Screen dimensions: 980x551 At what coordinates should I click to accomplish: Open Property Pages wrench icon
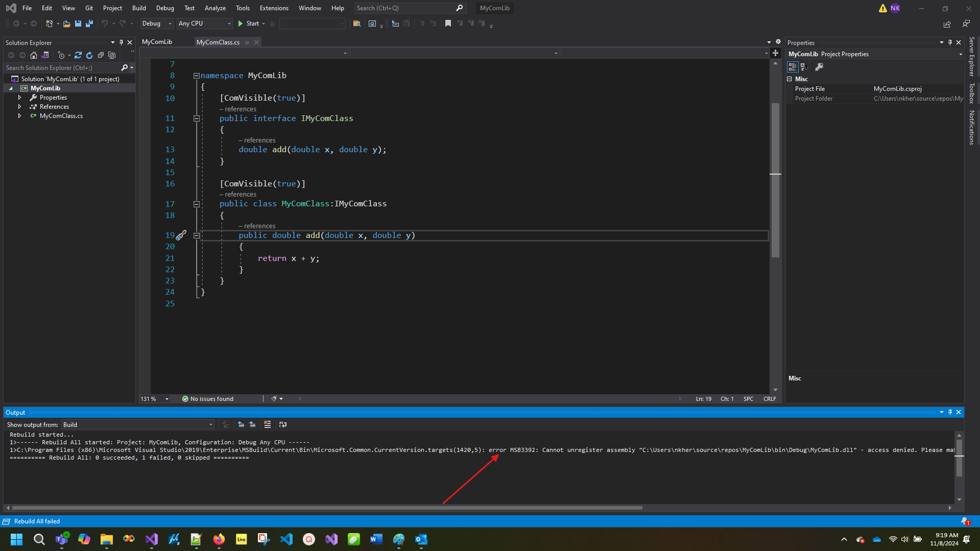coord(819,67)
